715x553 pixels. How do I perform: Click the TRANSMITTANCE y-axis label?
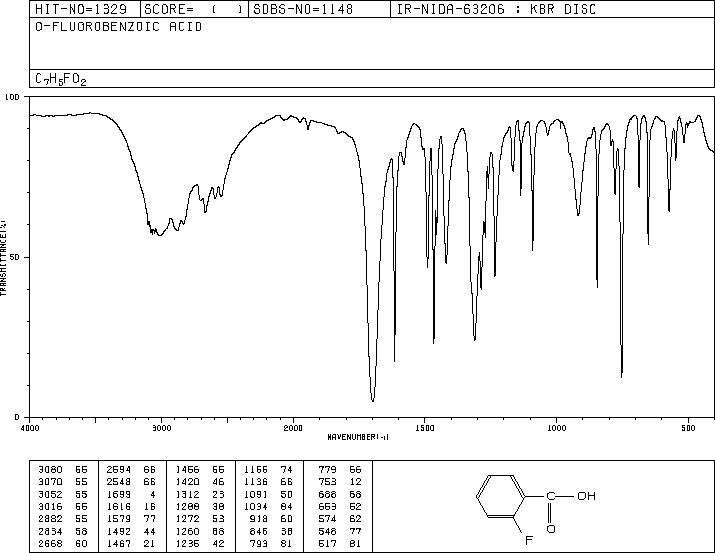point(4,258)
